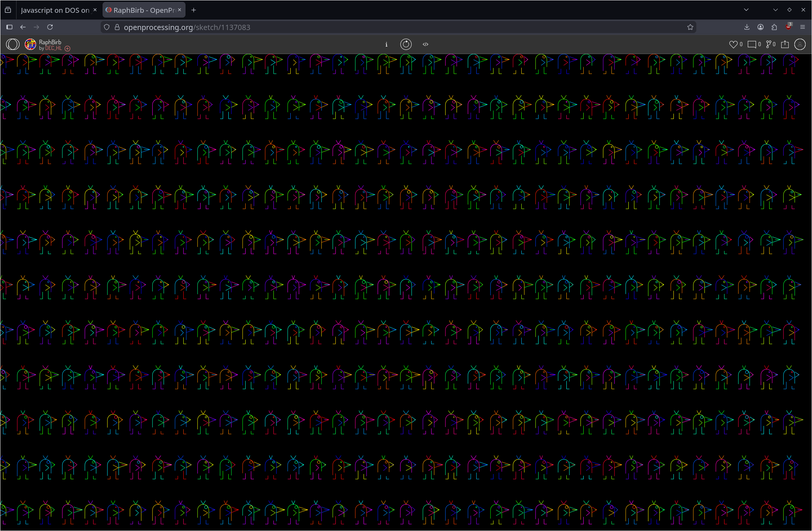812x531 pixels.
Task: Open the sketch info panel
Action: click(386, 44)
